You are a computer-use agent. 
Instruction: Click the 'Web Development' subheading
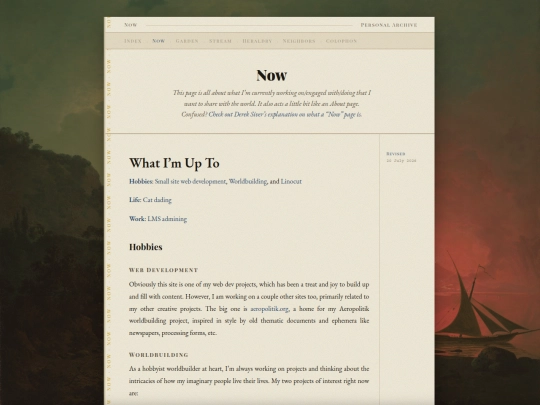(x=164, y=270)
